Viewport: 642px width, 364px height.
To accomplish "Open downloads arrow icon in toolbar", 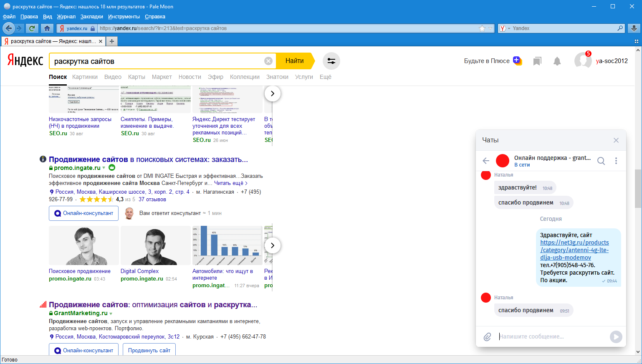I will click(634, 28).
